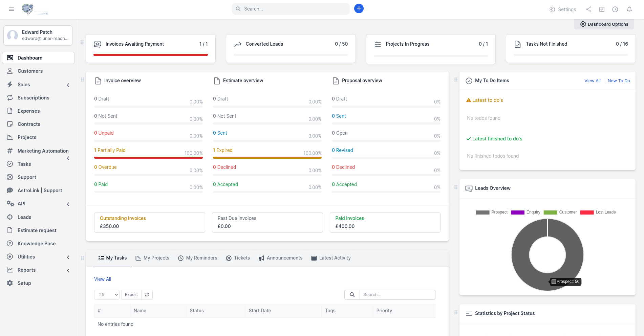Click the AstroLink chat bubble icon

coord(10,191)
